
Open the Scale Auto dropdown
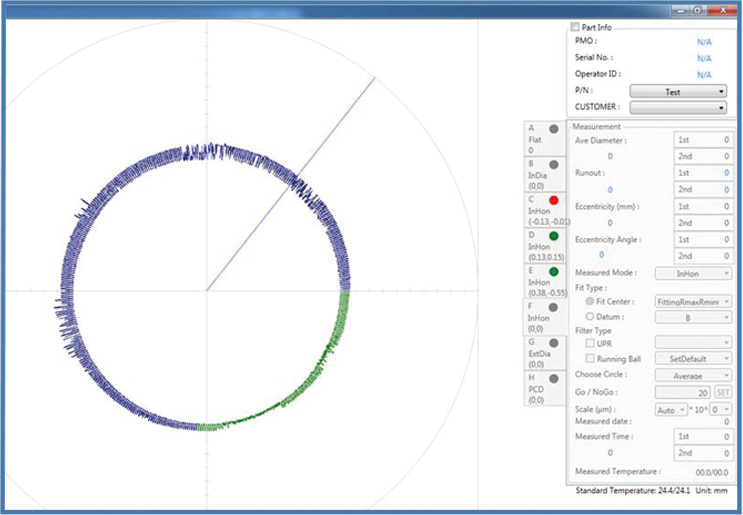tap(673, 410)
